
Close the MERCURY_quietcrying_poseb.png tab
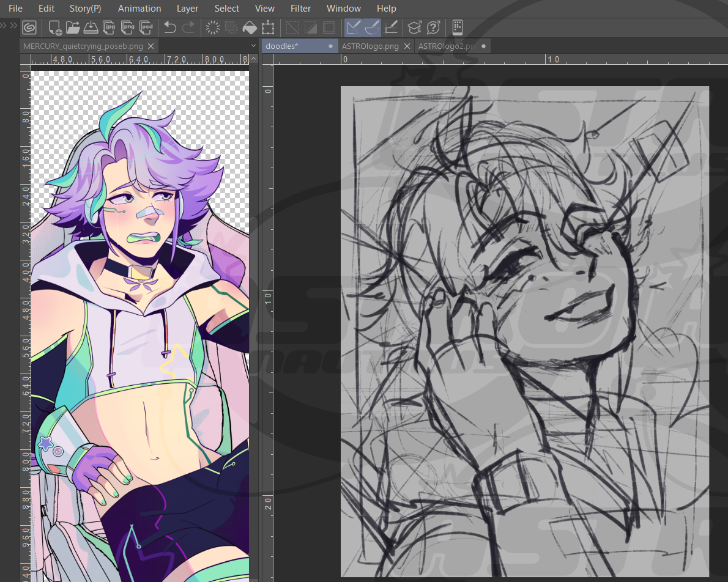click(x=151, y=46)
